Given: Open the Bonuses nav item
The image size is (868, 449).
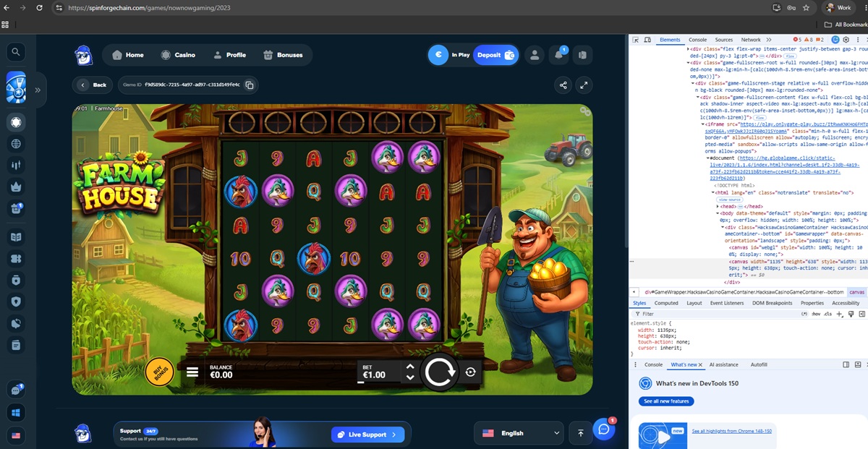Looking at the screenshot, I should click(x=283, y=55).
